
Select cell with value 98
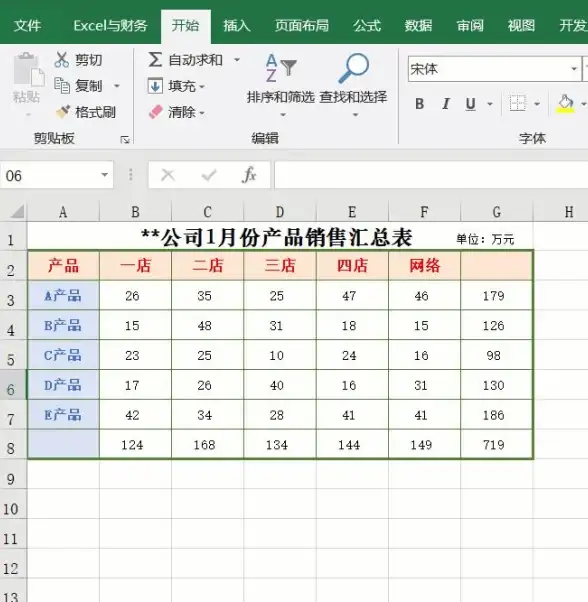pyautogui.click(x=496, y=355)
